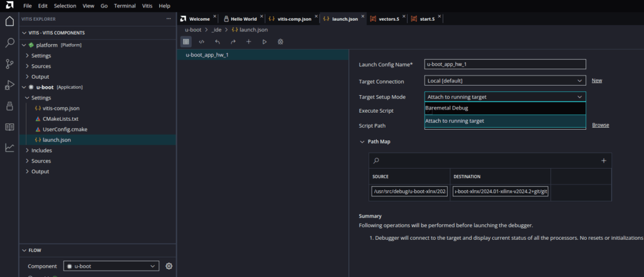Switch to table form view in launch.json toolbar
644x277 pixels.
(186, 42)
